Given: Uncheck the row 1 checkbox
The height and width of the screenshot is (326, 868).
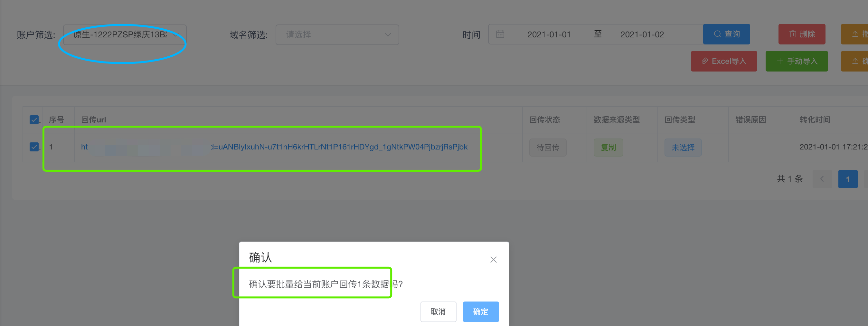Looking at the screenshot, I should point(34,147).
